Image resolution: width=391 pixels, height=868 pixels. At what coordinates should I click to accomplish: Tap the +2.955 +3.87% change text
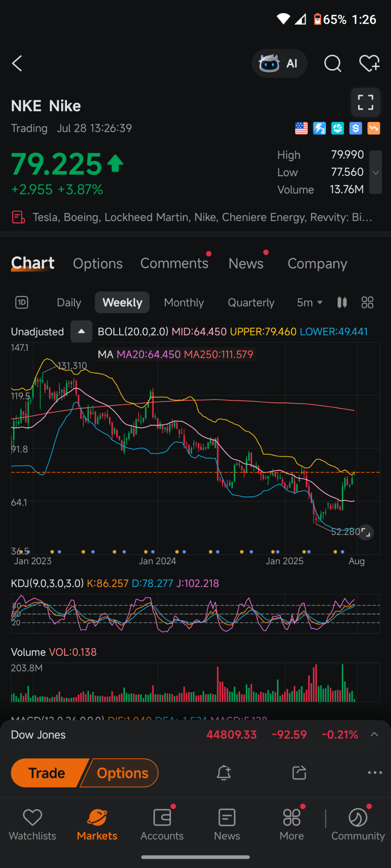coord(57,189)
